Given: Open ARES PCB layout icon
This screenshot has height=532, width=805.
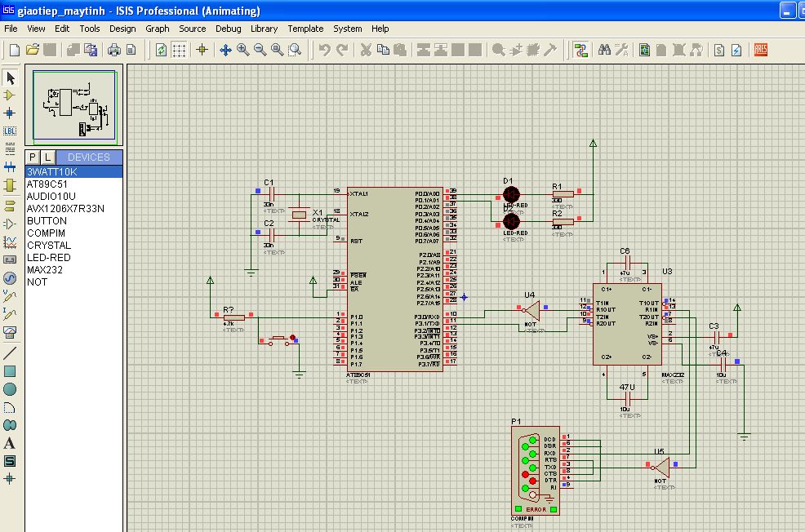Looking at the screenshot, I should (x=761, y=50).
